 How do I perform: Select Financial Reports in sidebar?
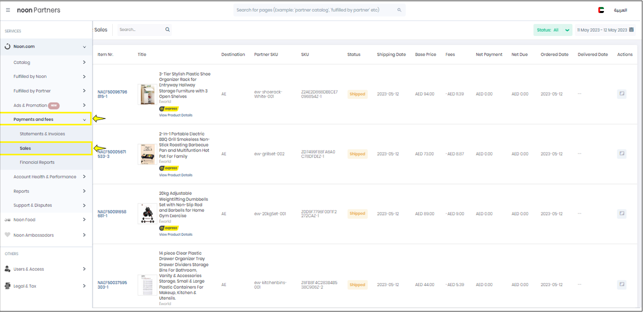click(x=37, y=162)
